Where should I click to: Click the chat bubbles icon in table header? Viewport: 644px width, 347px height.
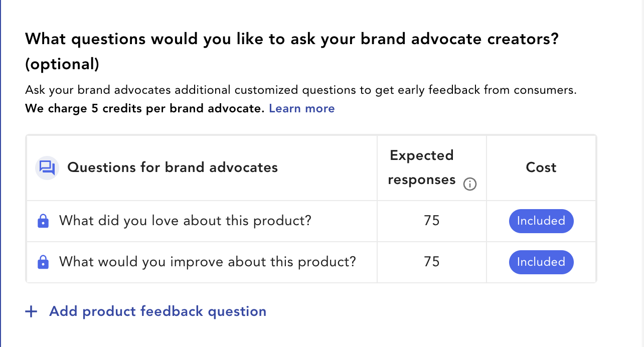[x=48, y=167]
